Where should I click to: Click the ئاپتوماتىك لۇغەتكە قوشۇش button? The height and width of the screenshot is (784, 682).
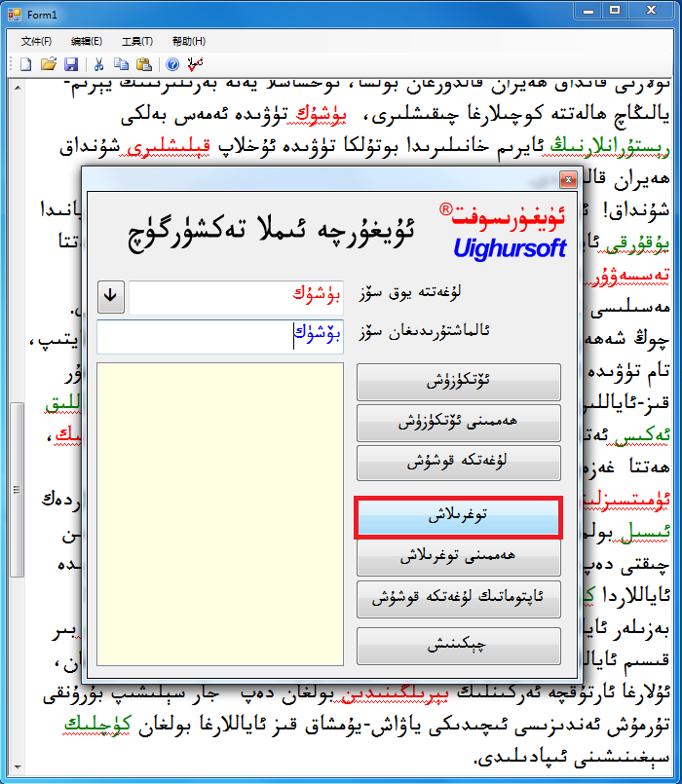pyautogui.click(x=459, y=599)
